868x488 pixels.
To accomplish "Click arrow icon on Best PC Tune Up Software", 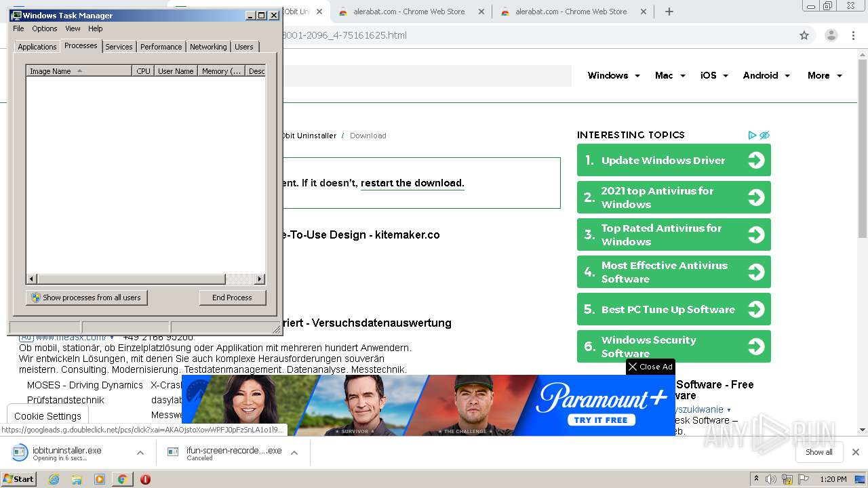I will [x=755, y=309].
